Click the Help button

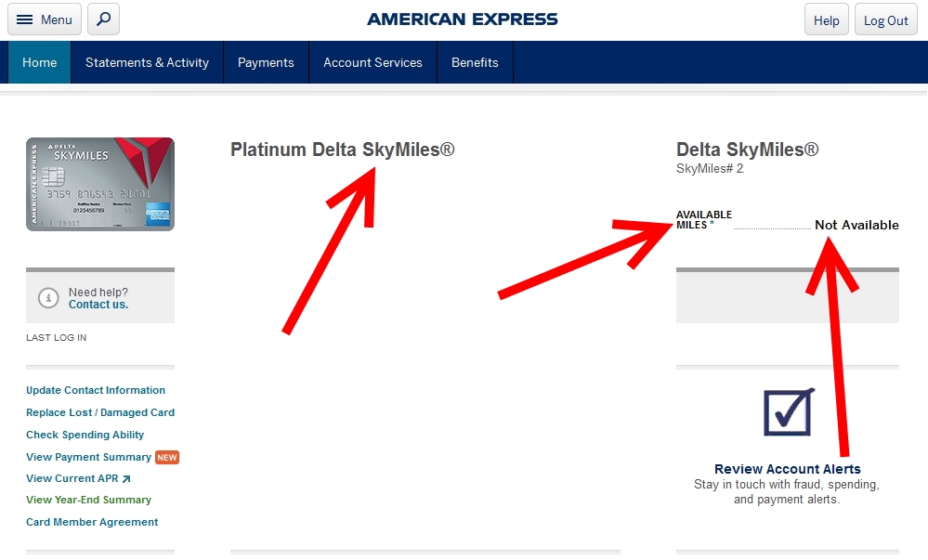pyautogui.click(x=825, y=19)
